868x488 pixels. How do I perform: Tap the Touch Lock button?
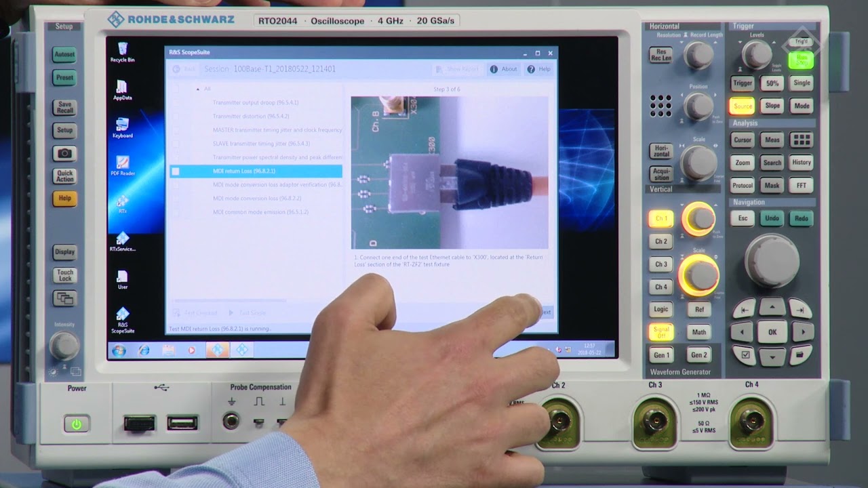pos(65,275)
